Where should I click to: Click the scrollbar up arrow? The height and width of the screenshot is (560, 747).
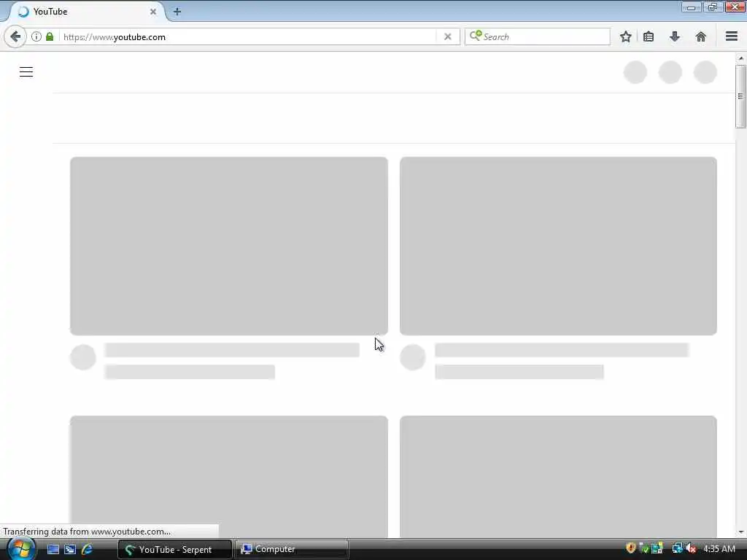pos(740,58)
